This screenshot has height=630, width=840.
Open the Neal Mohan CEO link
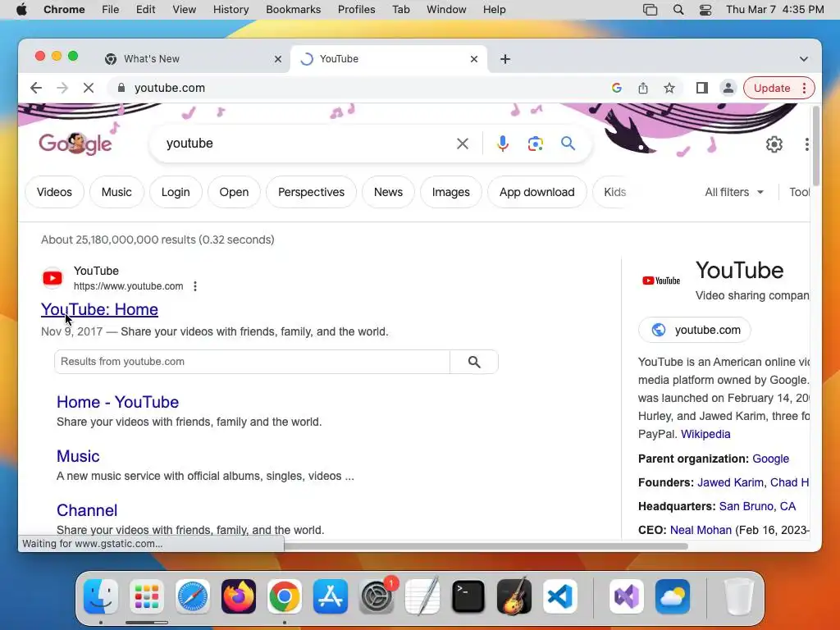point(701,530)
